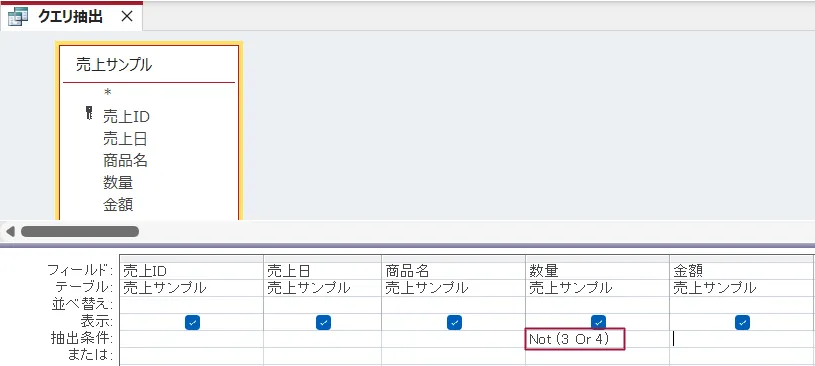Select the クエリ抽出 tab
Screen dimensions: 815x366
[71, 17]
